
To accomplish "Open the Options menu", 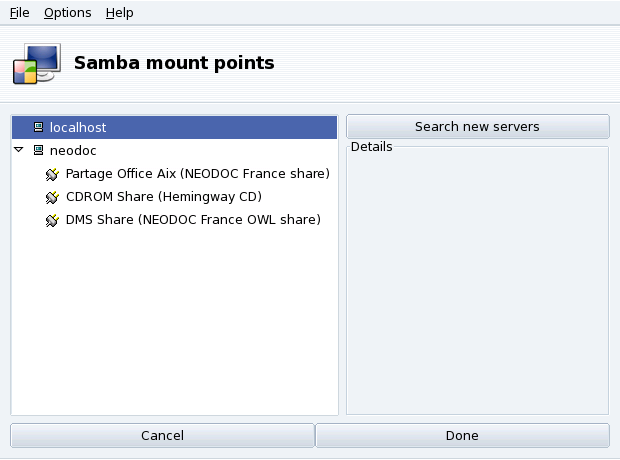I will pos(67,13).
